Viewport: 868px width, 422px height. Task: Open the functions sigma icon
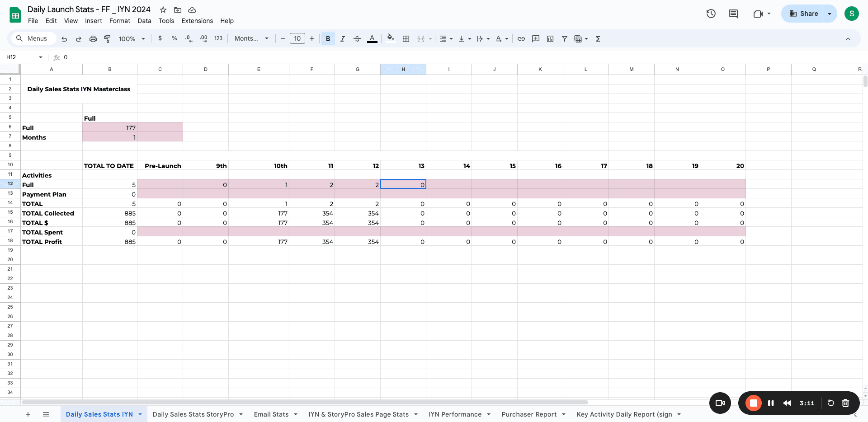598,39
